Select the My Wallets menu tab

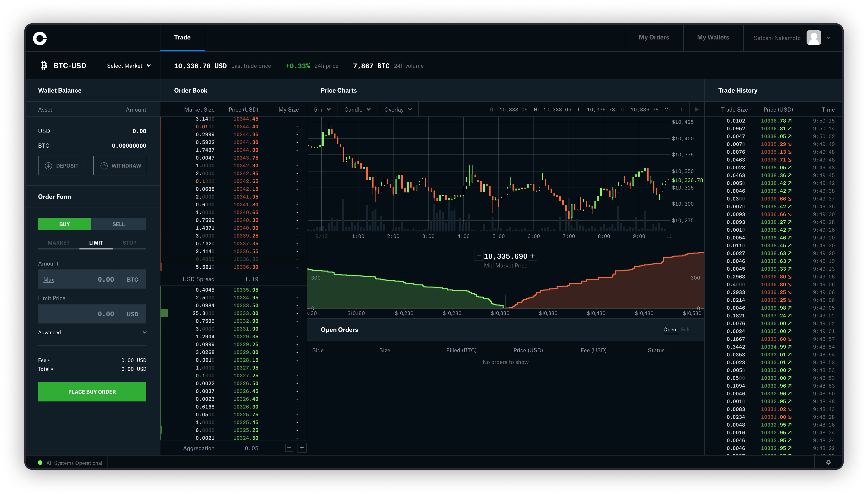point(714,37)
